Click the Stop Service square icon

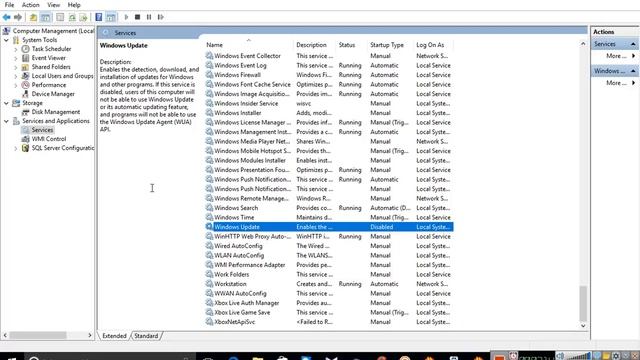pyautogui.click(x=138, y=17)
